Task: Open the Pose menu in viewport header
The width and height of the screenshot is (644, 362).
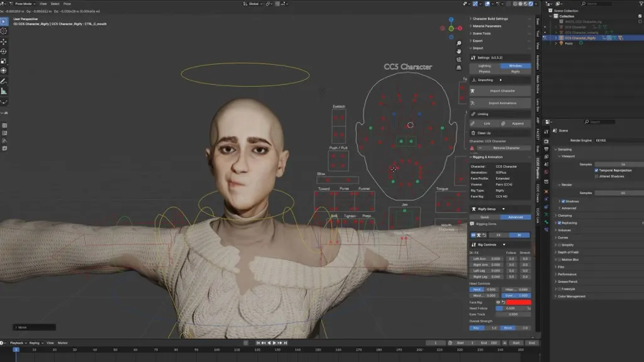Action: [67, 4]
